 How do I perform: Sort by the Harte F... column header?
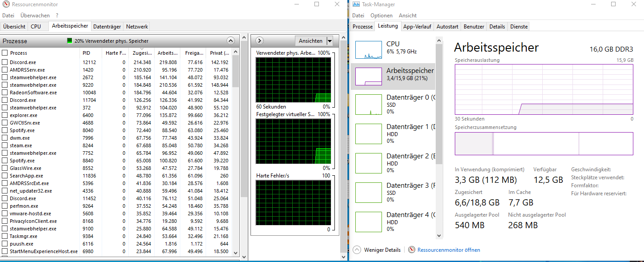[x=115, y=53]
